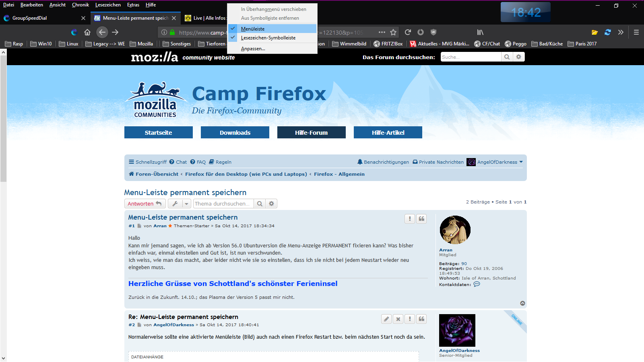Screen dimensions: 644x362
Task: Show site information via the (i) icon
Action: [x=164, y=32]
